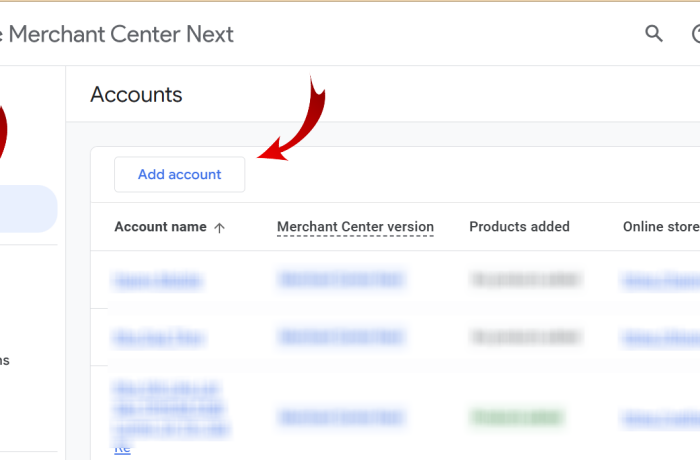
Task: Click Products added column header
Action: tap(519, 227)
